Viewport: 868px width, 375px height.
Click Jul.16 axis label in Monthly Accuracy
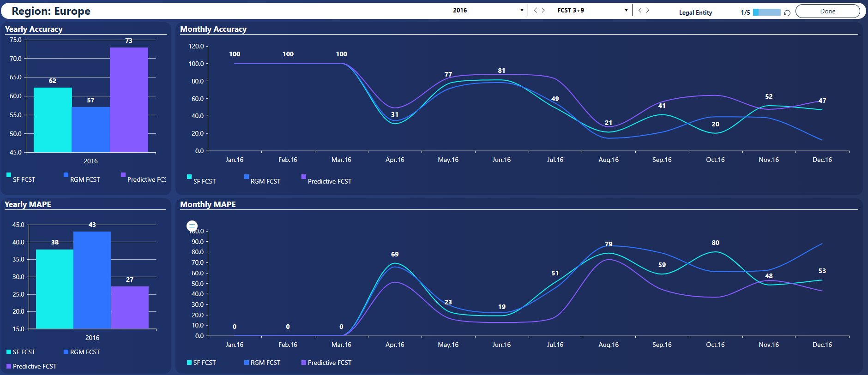(x=555, y=160)
